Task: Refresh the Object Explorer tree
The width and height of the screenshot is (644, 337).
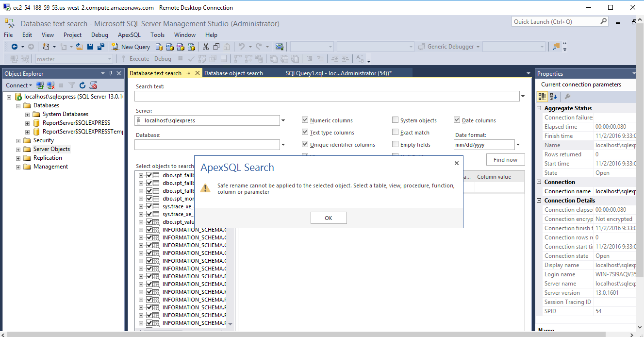Action: (x=83, y=85)
